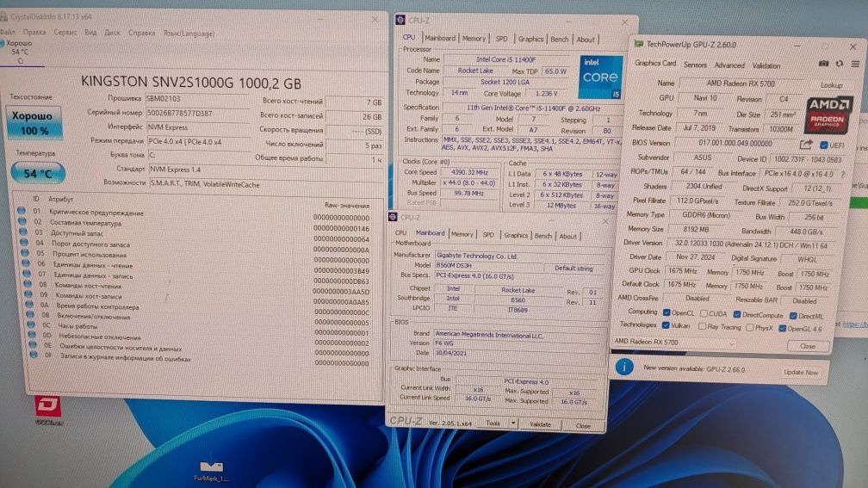Click the Хорошо 100% health status button
This screenshot has width=868, height=488.
point(34,123)
